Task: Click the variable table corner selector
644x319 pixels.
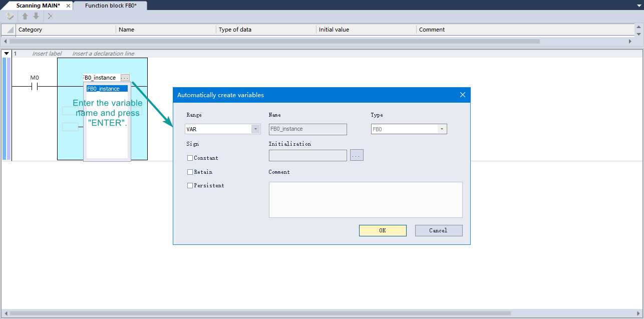Action: [9, 30]
